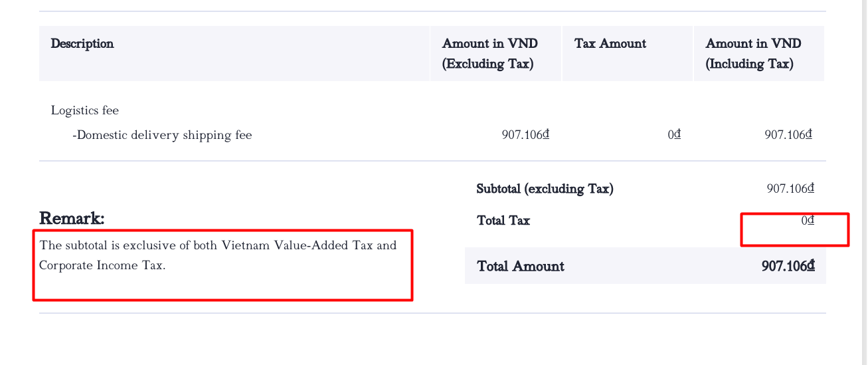868x365 pixels.
Task: Click the Remark: heading
Action: pyautogui.click(x=72, y=218)
